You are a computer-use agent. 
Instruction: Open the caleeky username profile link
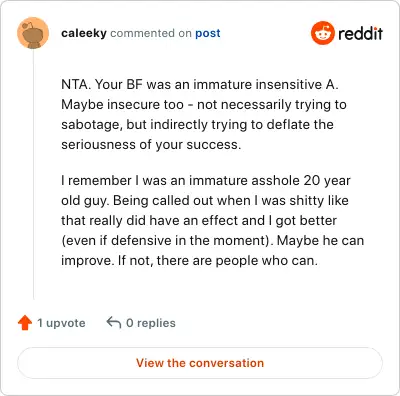(x=84, y=33)
